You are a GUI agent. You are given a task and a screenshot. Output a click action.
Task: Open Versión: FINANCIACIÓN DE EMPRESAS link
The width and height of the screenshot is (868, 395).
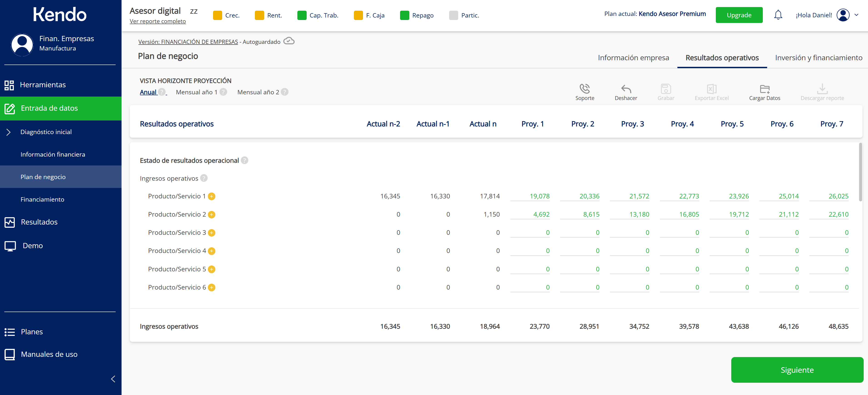click(188, 42)
